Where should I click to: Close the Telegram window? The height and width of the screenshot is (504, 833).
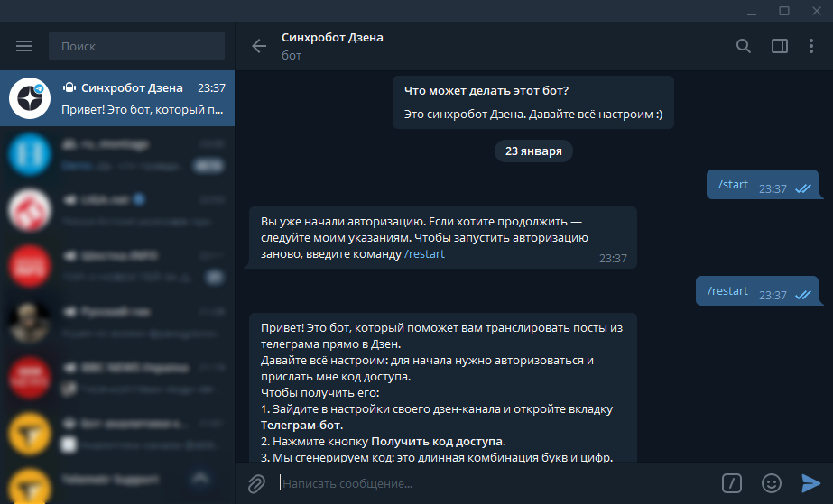[817, 11]
